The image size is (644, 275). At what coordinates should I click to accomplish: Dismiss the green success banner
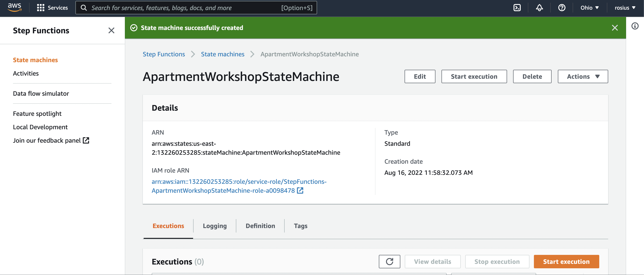point(614,28)
